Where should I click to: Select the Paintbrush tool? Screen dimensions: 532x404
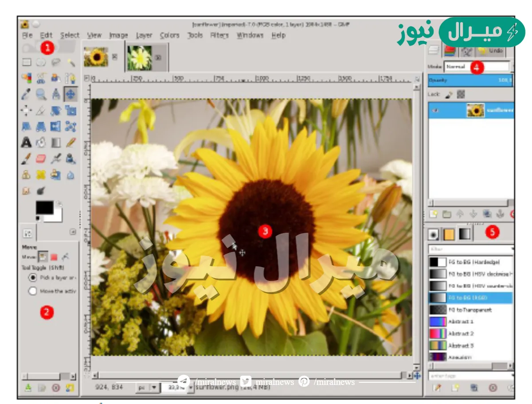coord(27,157)
